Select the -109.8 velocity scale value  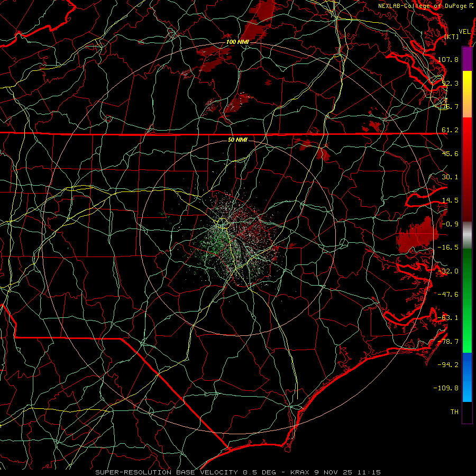point(446,388)
